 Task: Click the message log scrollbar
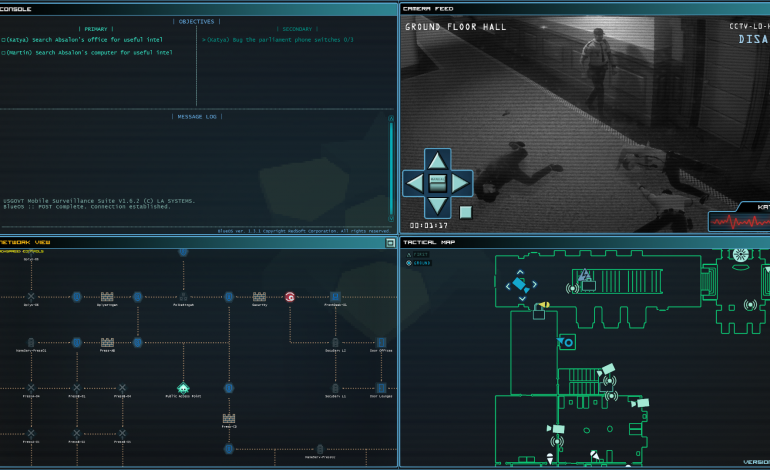click(392, 170)
